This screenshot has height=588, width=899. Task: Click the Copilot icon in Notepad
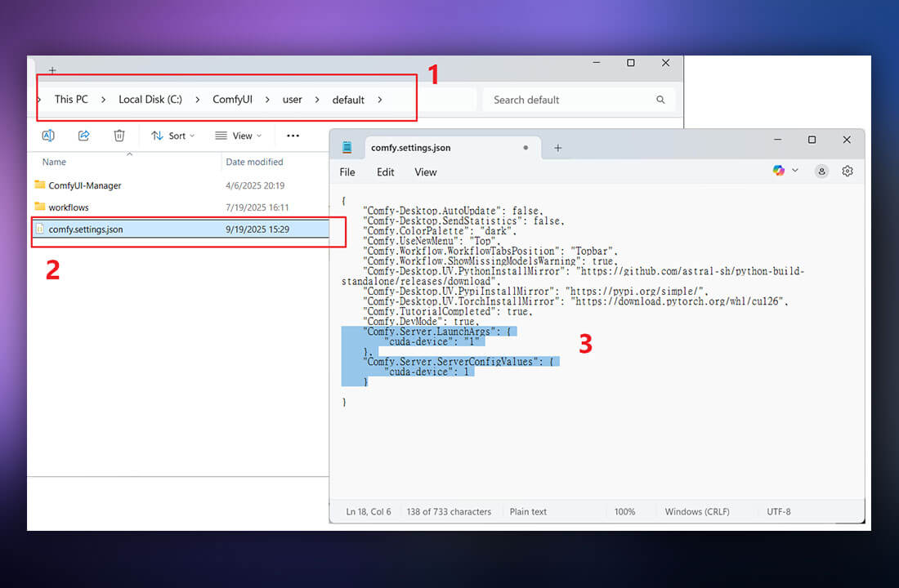tap(778, 171)
